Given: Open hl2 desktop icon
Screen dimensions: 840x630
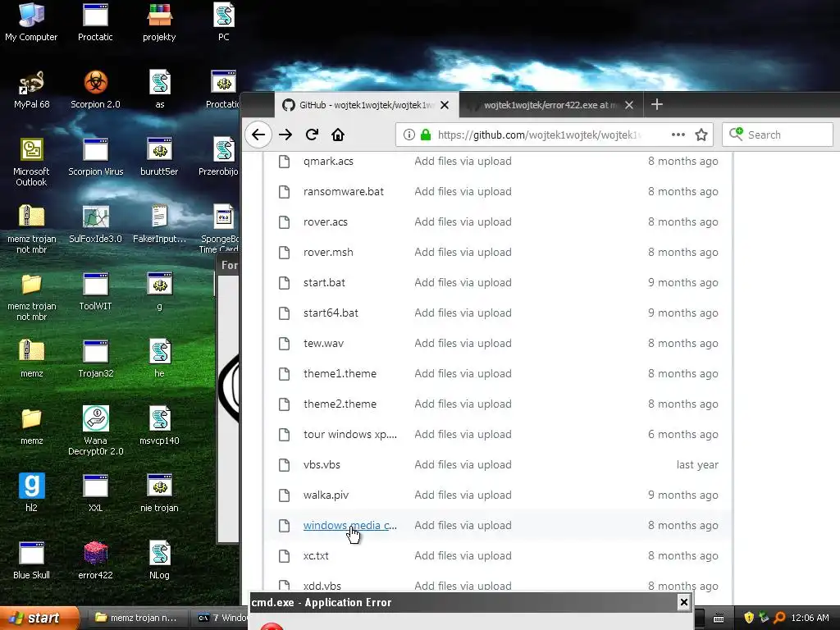Looking at the screenshot, I should [31, 494].
